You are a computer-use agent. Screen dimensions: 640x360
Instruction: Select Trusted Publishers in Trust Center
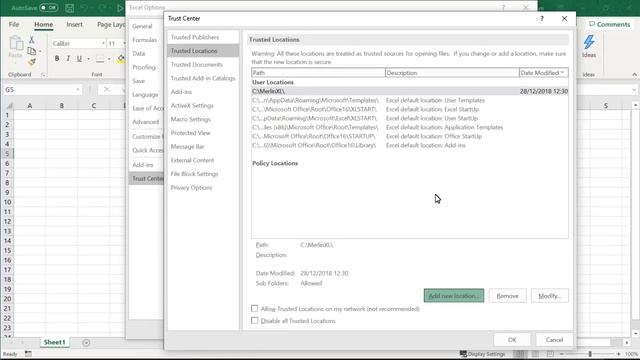coord(203,37)
